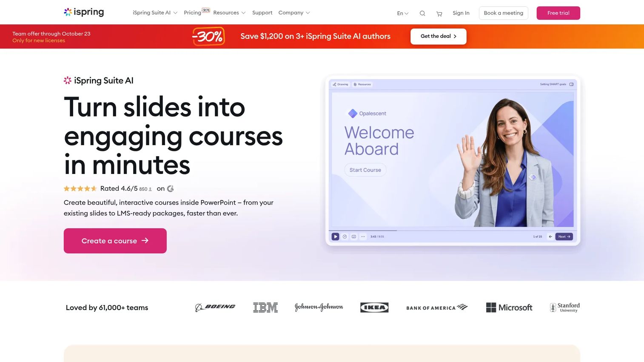This screenshot has height=362, width=644.
Task: Click 'Loved by 61,000+ teams' text
Action: [107, 308]
